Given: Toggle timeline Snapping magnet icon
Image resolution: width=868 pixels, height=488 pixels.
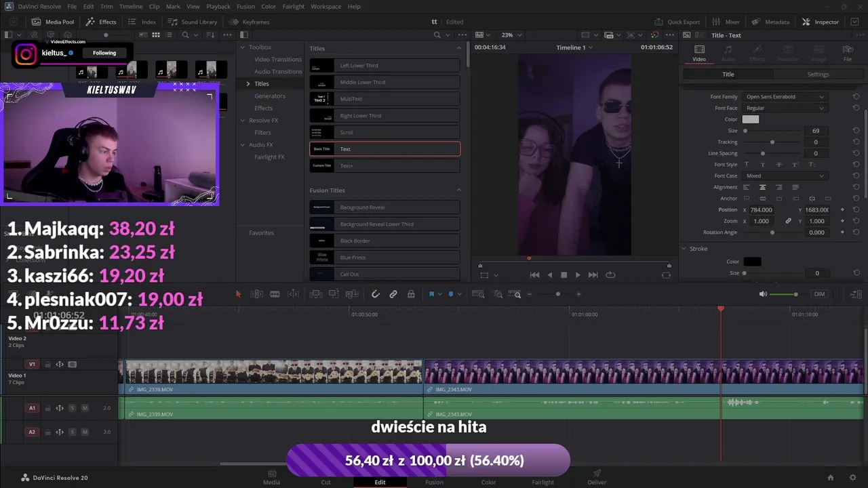Looking at the screenshot, I should [375, 294].
